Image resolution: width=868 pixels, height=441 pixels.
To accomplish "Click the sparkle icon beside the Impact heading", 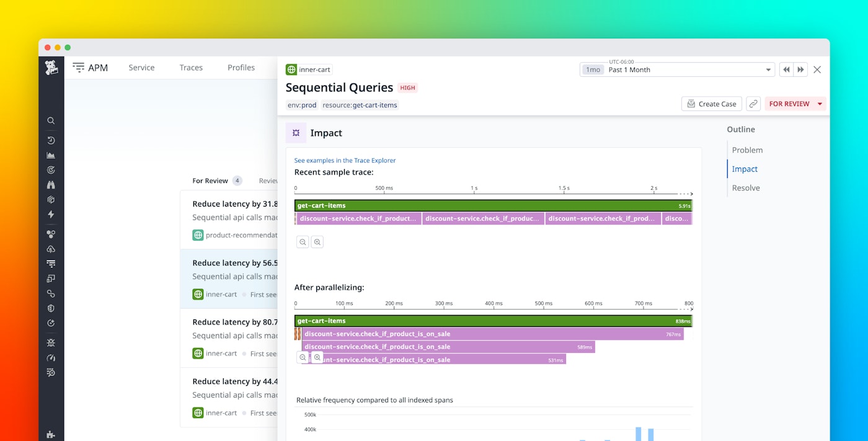I will click(x=296, y=132).
